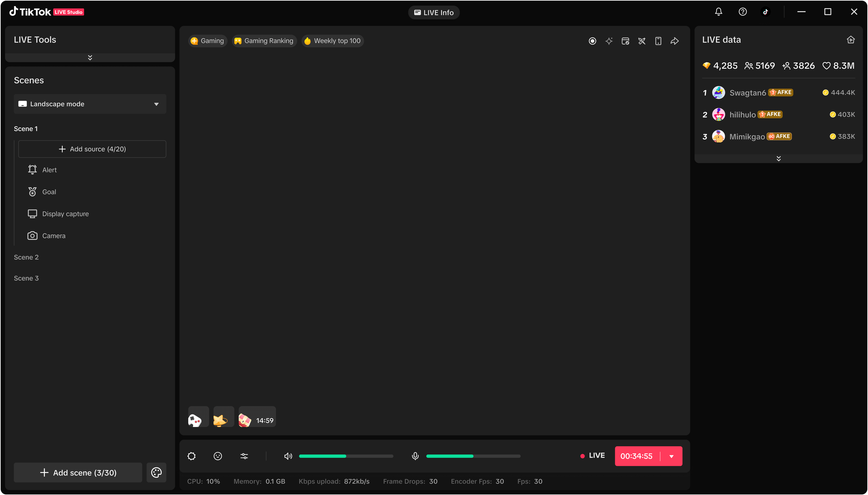Click the share arrow icon

pyautogui.click(x=675, y=41)
